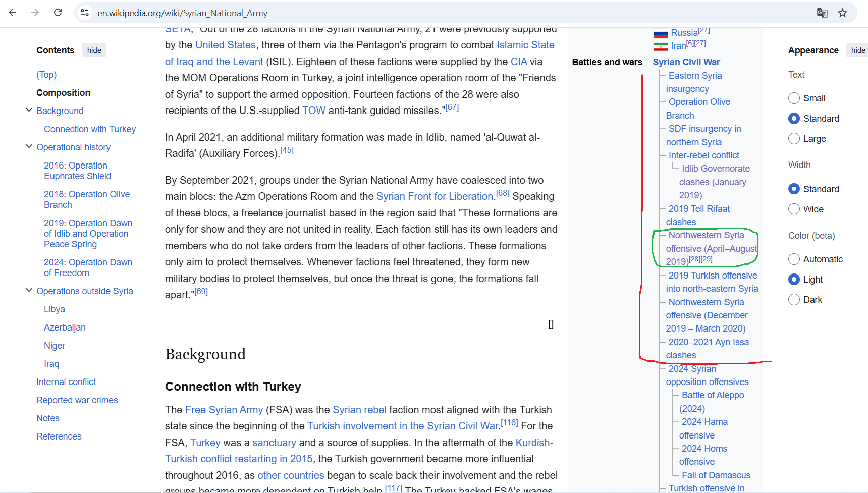Click the Russia flag icon
Viewport: 868px width, 493px height.
pos(660,34)
